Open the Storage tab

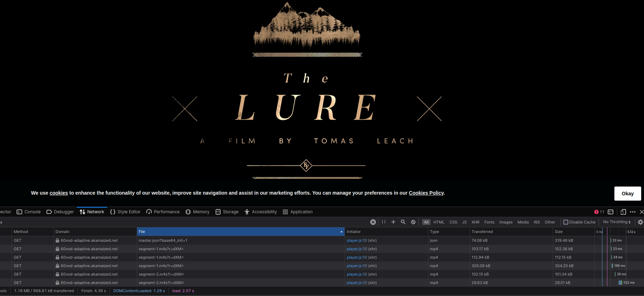[227, 212]
